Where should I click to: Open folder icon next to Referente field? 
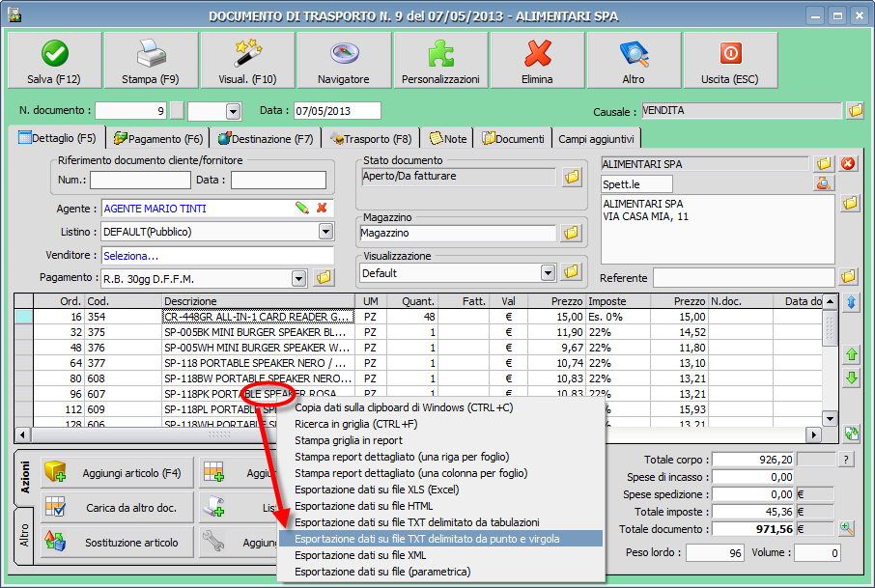[x=848, y=275]
